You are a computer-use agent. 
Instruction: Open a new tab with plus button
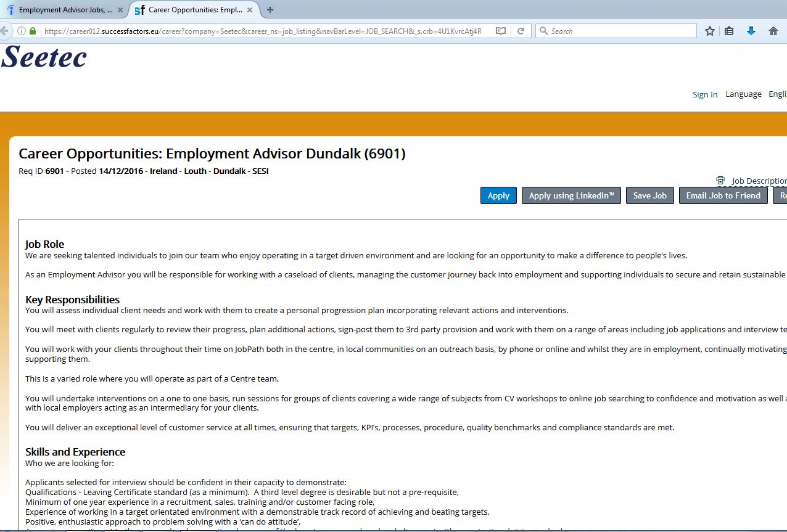coord(270,10)
